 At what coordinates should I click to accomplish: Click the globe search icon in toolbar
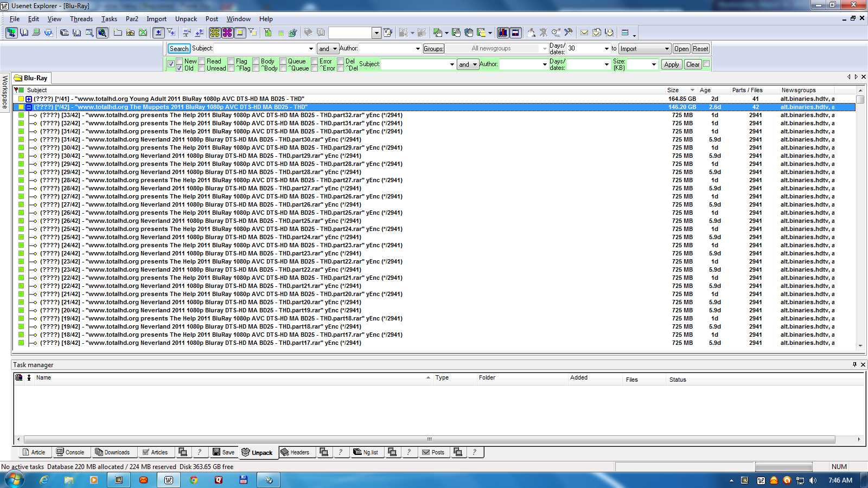[x=102, y=33]
